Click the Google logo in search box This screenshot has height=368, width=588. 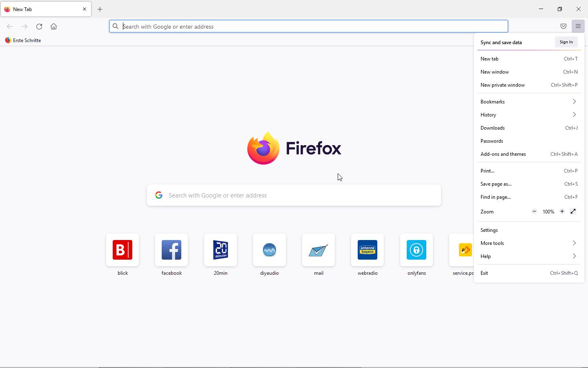click(159, 195)
